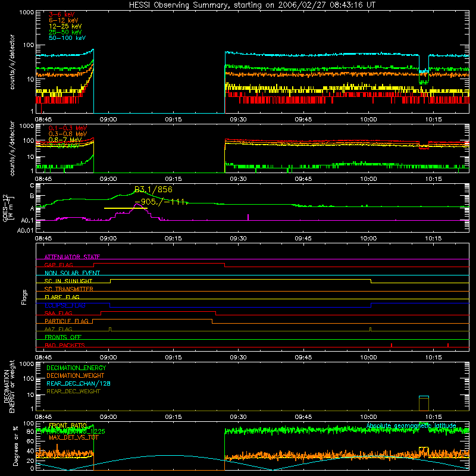The width and height of the screenshot is (476, 476).
Task: Pick the SC_TRANSMITTER flag label
Action: click(x=69, y=289)
